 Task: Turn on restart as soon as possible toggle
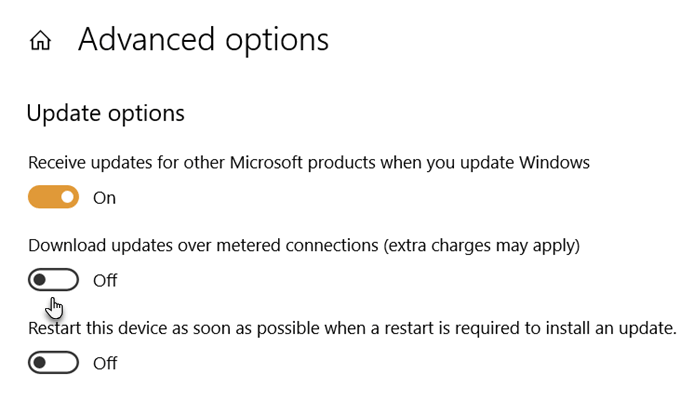(53, 363)
